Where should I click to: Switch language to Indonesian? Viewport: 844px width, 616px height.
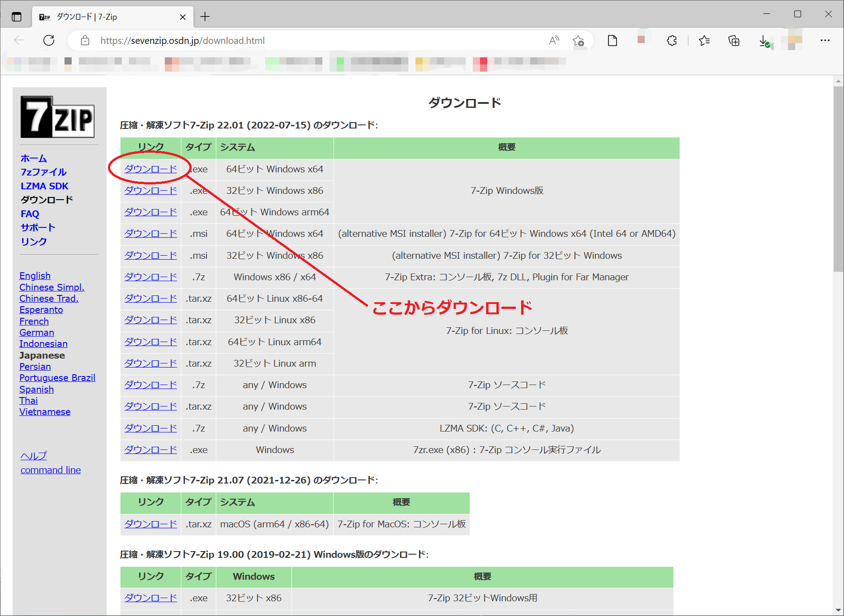(43, 344)
